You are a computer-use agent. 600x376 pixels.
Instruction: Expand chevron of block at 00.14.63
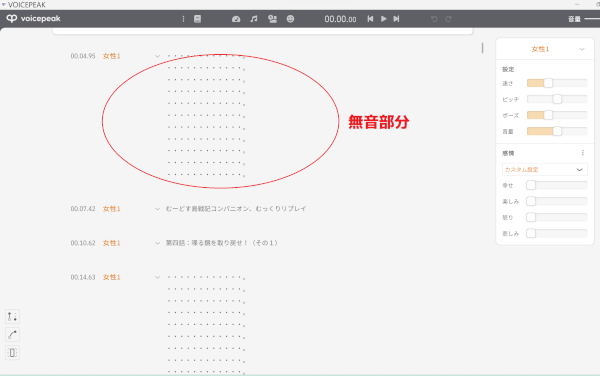click(157, 277)
